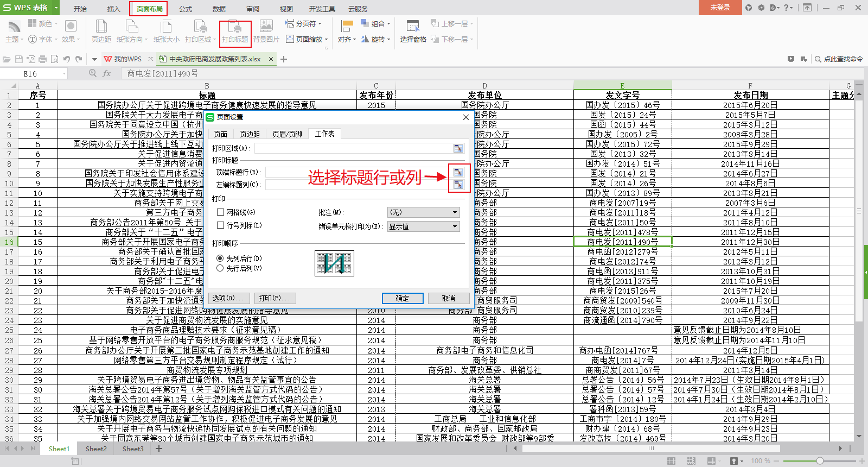Open the 公式 ribbon tab

click(186, 9)
